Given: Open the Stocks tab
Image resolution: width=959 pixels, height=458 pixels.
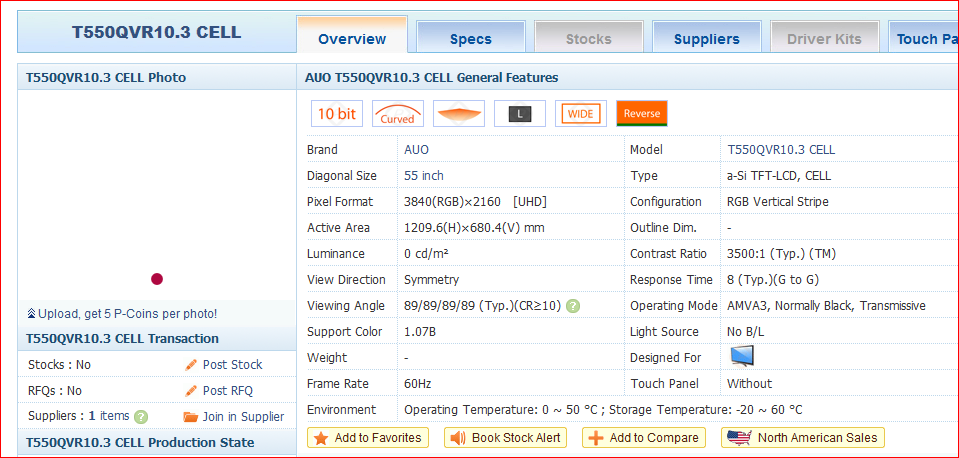Looking at the screenshot, I should point(588,39).
